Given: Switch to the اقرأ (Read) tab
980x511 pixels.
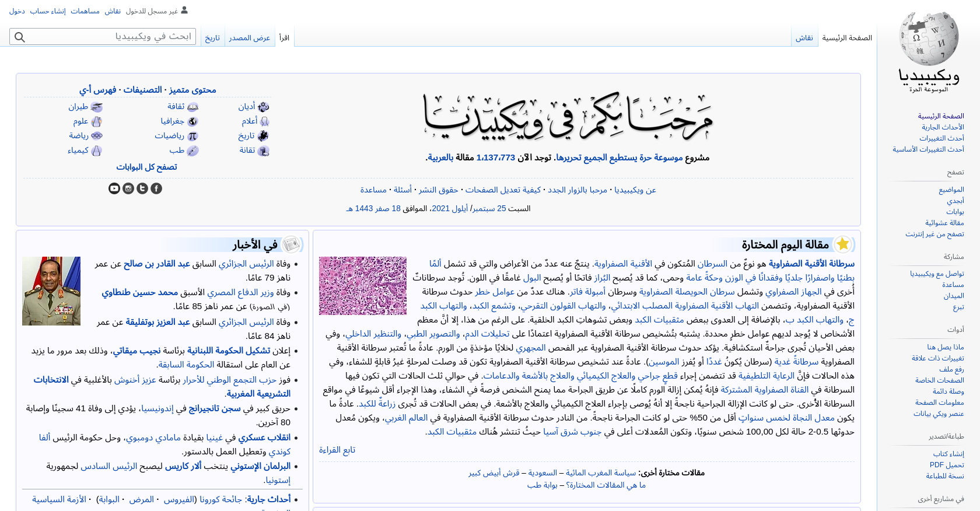Looking at the screenshot, I should (x=284, y=38).
